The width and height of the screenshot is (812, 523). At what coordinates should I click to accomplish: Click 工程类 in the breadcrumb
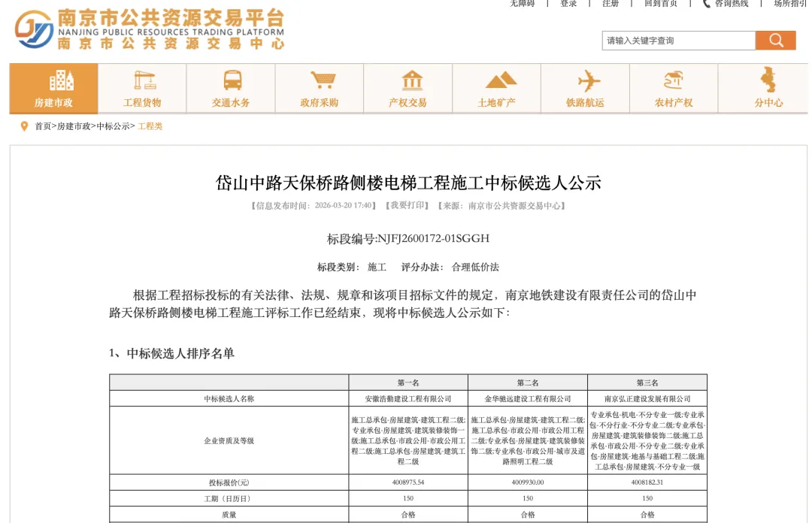pyautogui.click(x=150, y=126)
